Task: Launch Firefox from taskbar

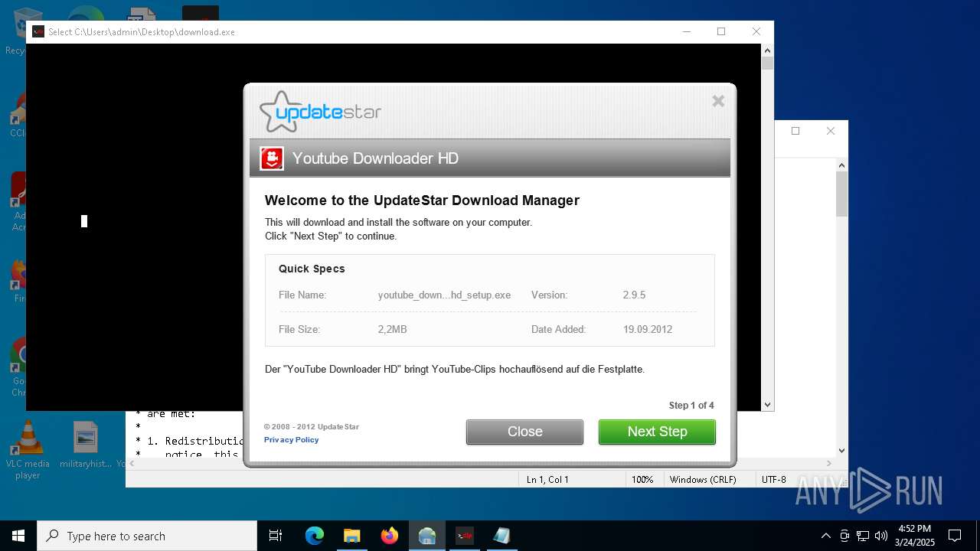Action: [x=389, y=536]
